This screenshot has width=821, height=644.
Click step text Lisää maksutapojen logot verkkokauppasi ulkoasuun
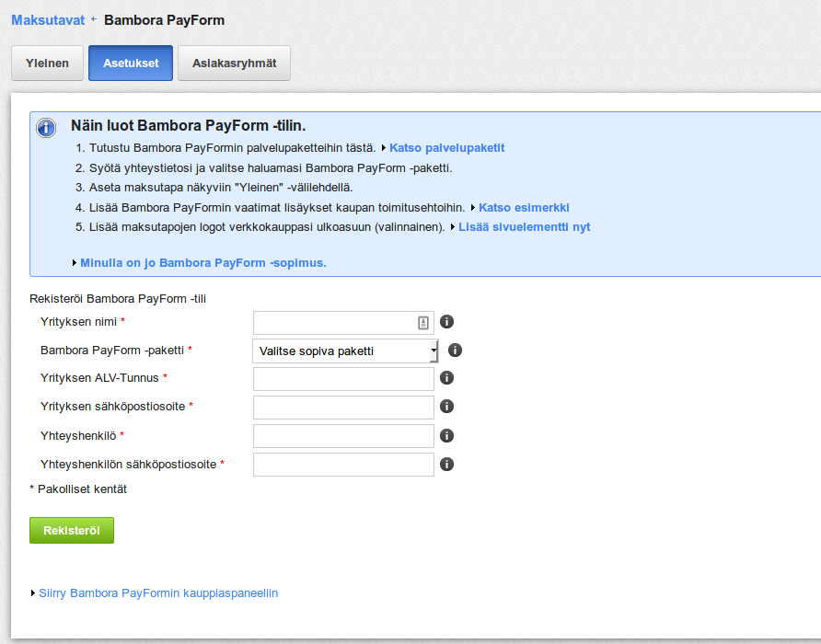click(267, 227)
